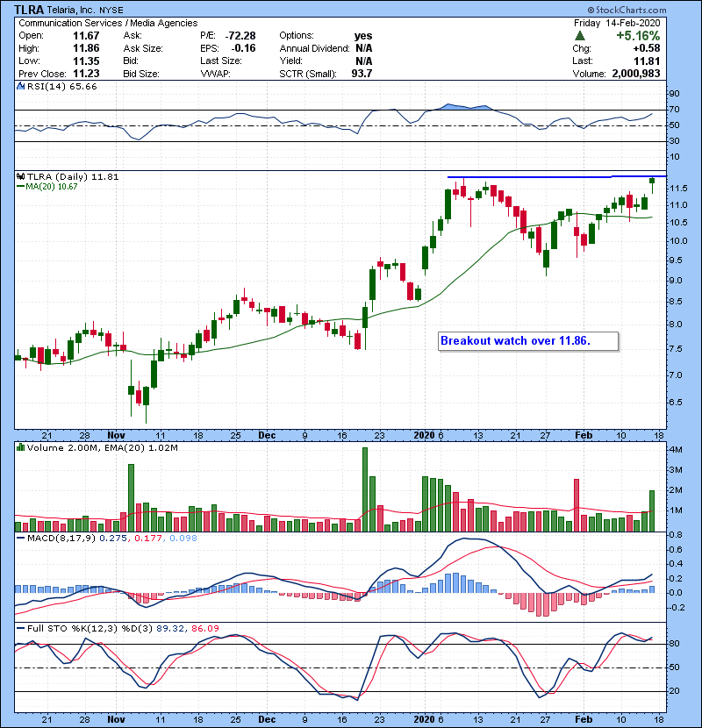Click the +5.16% percent change

pos(638,36)
